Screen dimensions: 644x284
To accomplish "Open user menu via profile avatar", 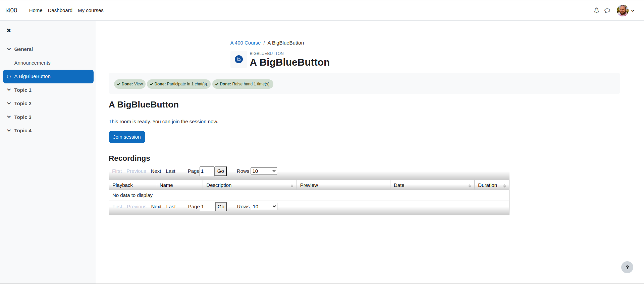I will [623, 10].
